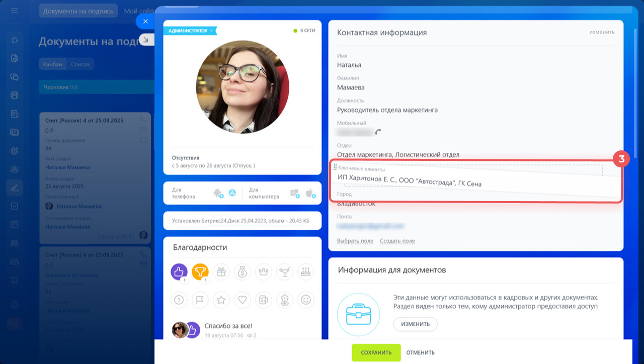Click the Отсутствия vacation dates text
Image resolution: width=644 pixels, height=364 pixels.
pos(213,165)
